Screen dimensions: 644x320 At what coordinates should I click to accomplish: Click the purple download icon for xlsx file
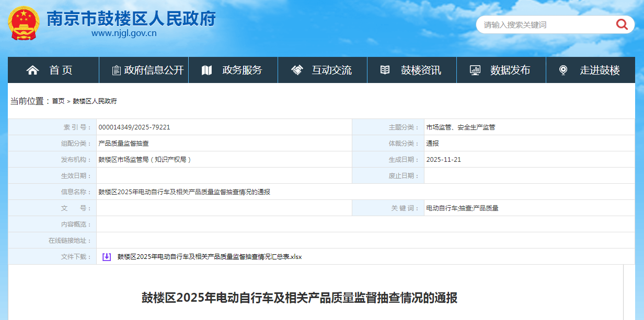pyautogui.click(x=107, y=257)
